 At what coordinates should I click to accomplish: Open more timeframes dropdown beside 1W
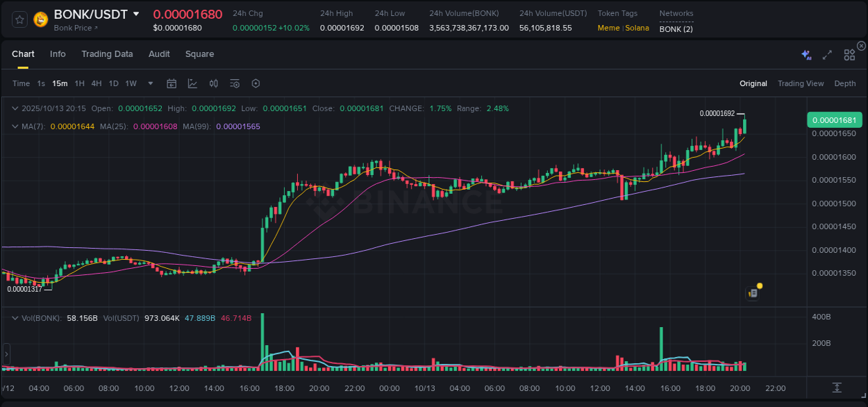[149, 83]
